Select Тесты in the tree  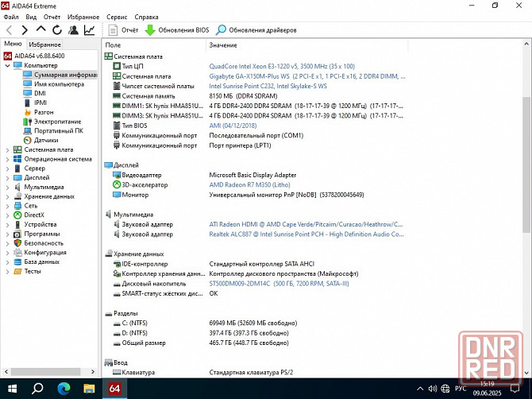33,271
